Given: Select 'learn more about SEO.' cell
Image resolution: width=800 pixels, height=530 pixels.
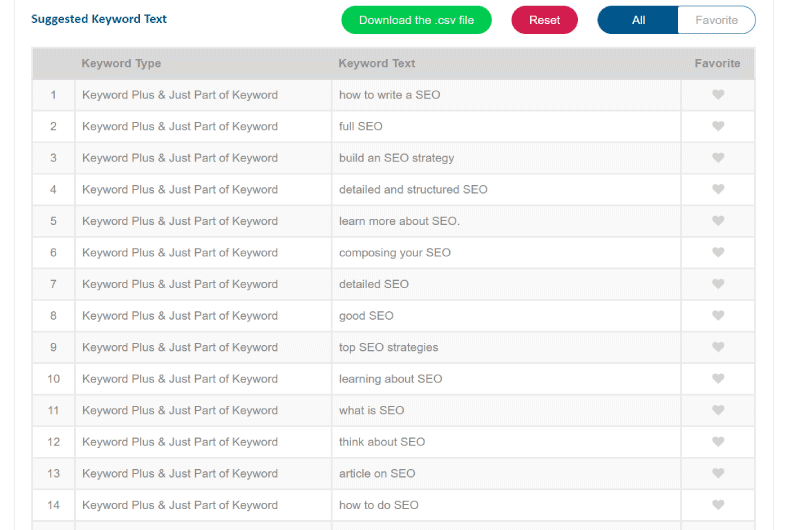Looking at the screenshot, I should [x=506, y=221].
